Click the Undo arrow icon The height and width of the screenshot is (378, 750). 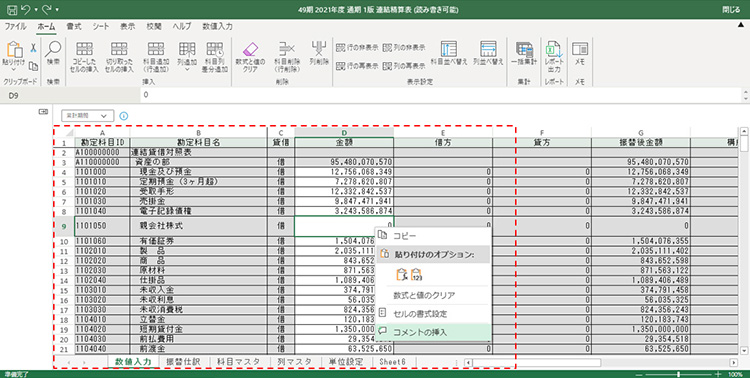point(27,9)
